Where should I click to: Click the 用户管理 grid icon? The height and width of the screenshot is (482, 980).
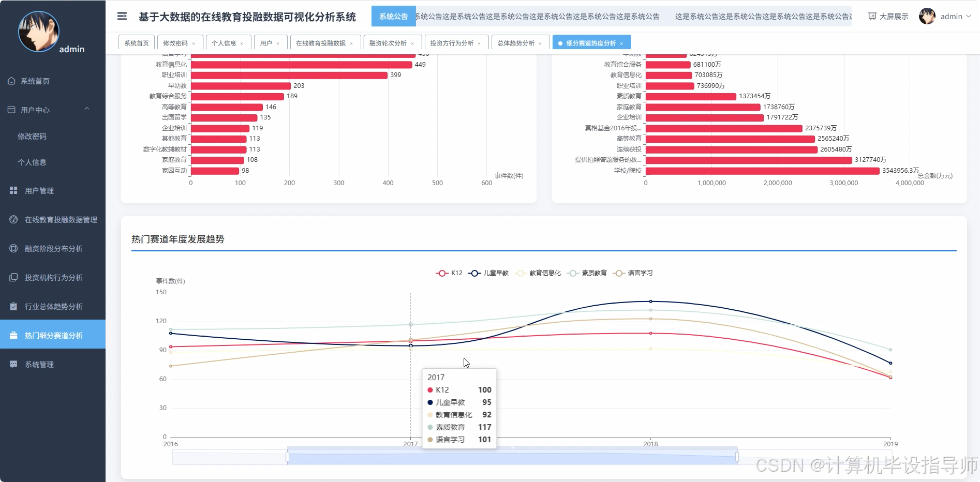(x=13, y=191)
